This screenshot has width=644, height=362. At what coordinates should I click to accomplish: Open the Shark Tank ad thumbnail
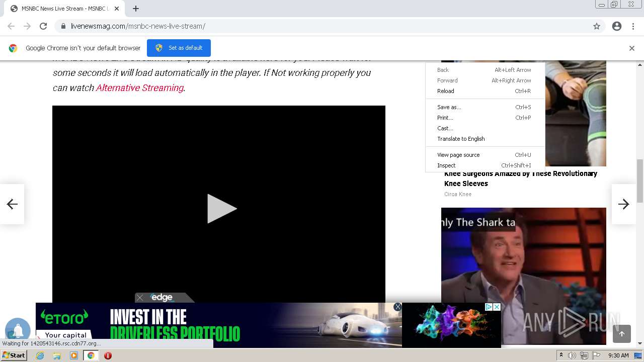[523, 276]
